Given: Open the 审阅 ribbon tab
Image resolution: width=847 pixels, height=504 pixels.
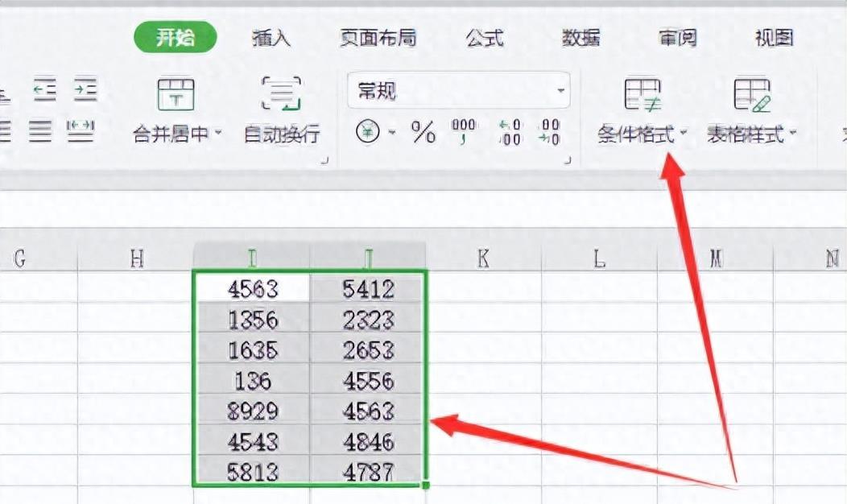Looking at the screenshot, I should pyautogui.click(x=677, y=37).
